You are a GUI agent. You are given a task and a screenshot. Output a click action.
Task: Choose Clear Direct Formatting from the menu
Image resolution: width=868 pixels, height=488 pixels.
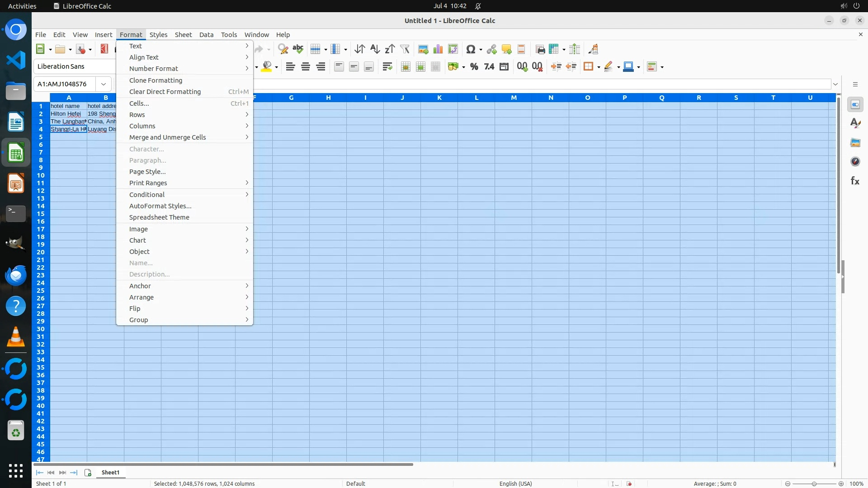tap(165, 92)
